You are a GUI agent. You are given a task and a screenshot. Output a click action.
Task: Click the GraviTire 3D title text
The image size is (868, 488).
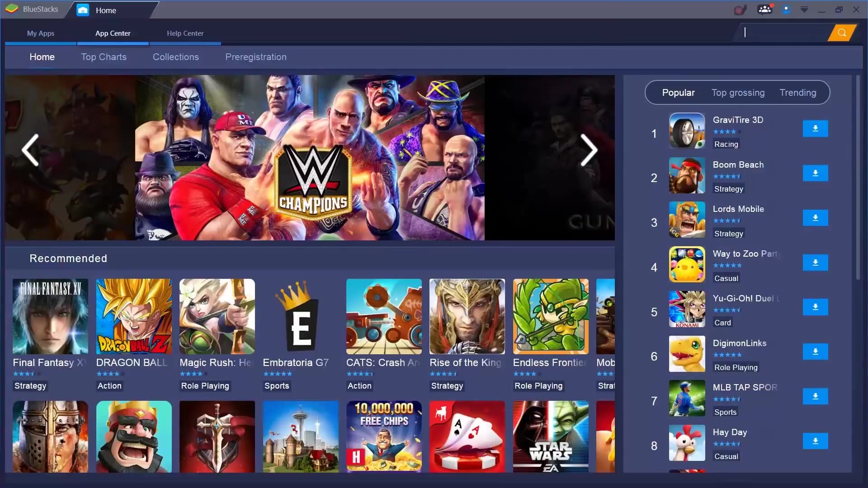point(738,120)
